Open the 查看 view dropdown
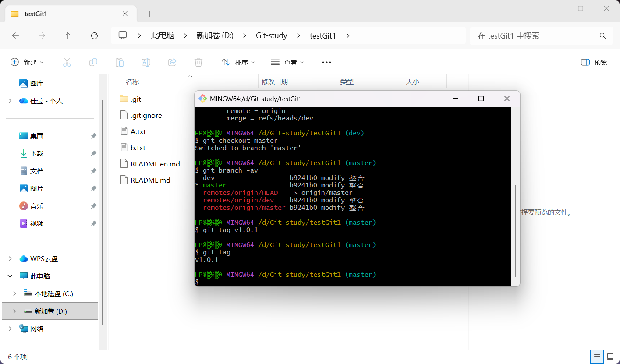Viewport: 620px width, 364px height. [287, 62]
